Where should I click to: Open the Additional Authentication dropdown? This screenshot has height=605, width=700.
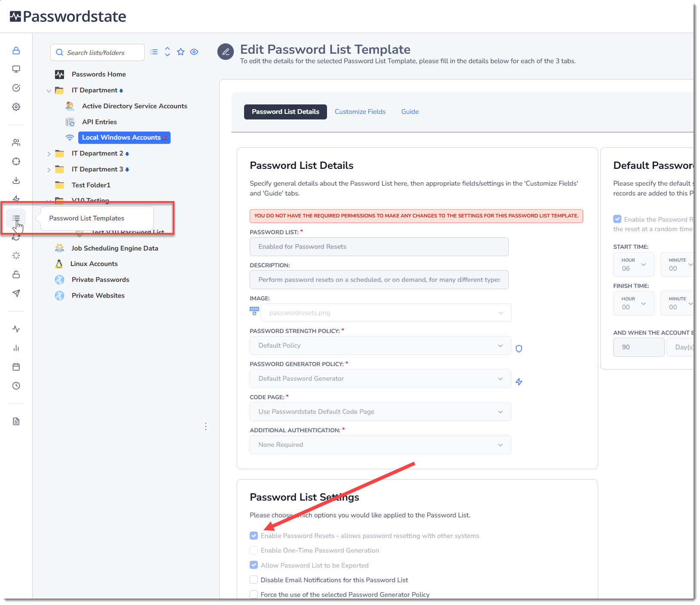[x=380, y=445]
